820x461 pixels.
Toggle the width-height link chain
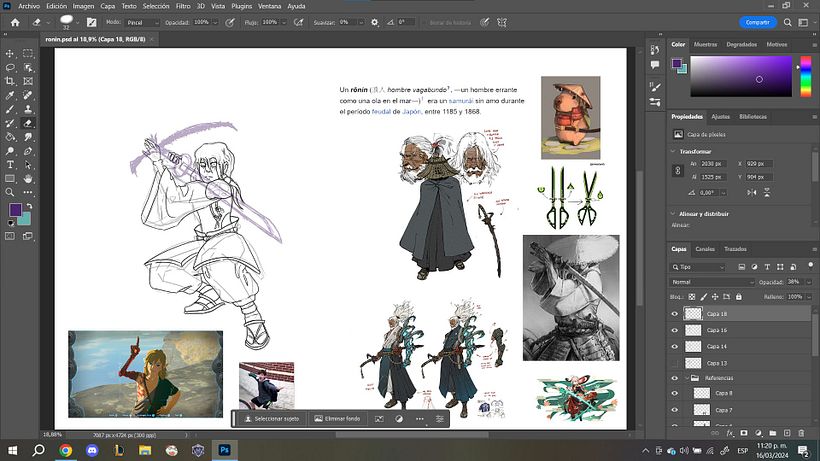tap(678, 171)
